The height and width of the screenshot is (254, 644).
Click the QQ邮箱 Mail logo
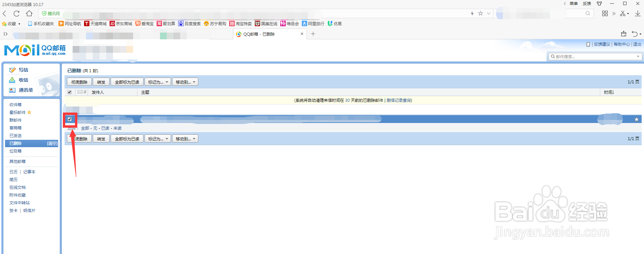pos(35,50)
